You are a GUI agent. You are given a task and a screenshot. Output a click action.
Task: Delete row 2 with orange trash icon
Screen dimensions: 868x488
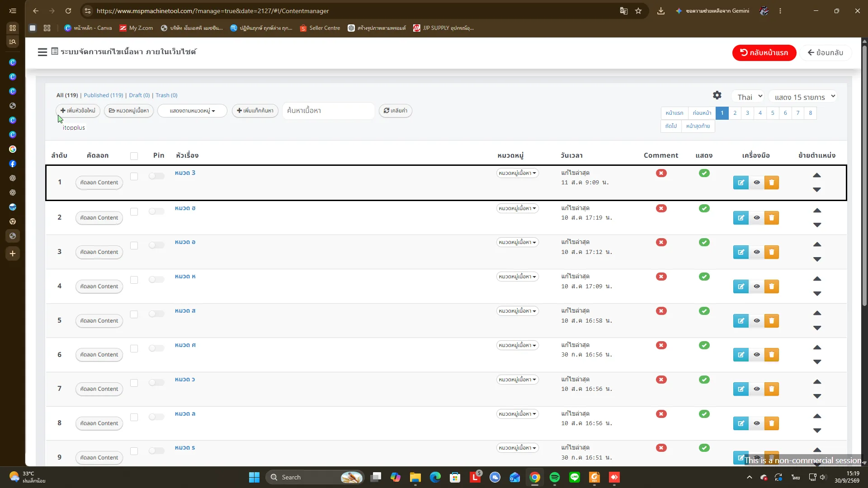[772, 218]
